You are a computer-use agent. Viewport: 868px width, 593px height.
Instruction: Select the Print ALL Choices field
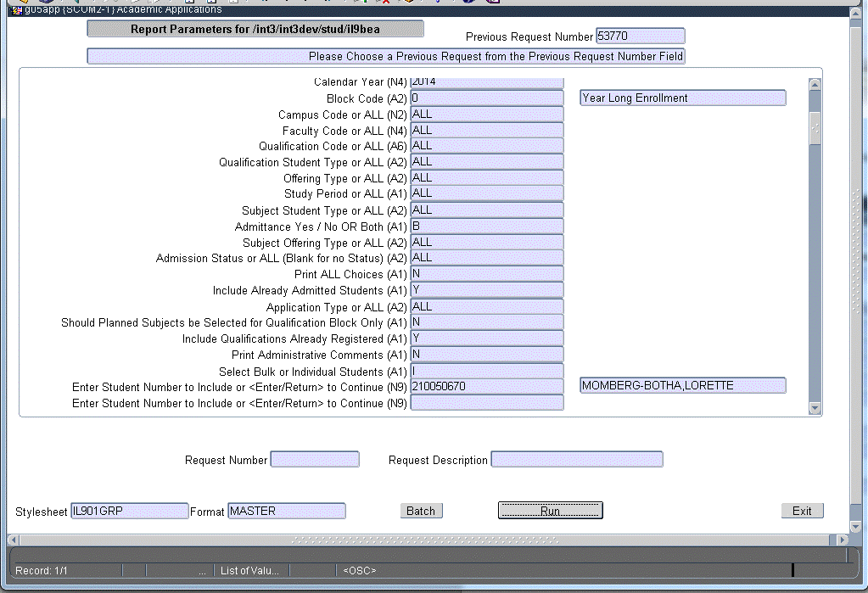point(487,274)
